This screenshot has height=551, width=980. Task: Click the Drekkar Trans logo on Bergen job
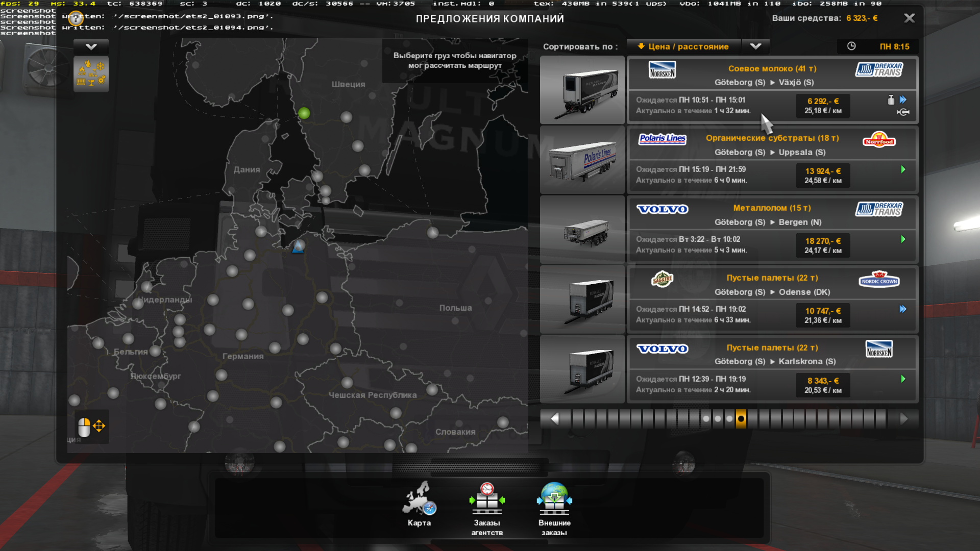879,209
